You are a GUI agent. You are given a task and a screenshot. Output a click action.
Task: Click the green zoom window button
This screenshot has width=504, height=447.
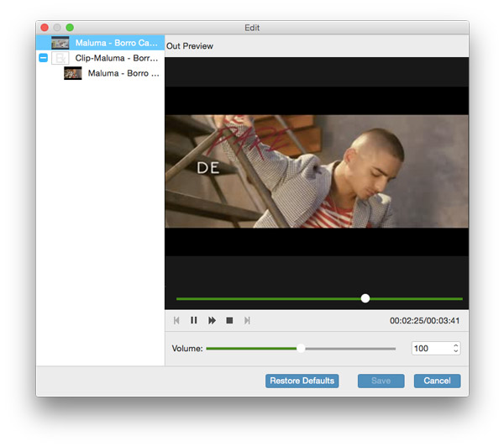(x=70, y=28)
